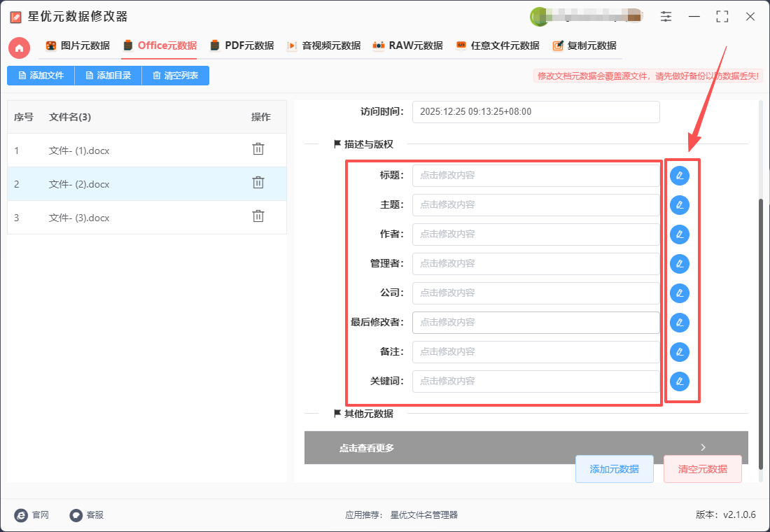The image size is (770, 532).
Task: Click the vertical scrollbar of metadata panel
Action: click(x=761, y=333)
